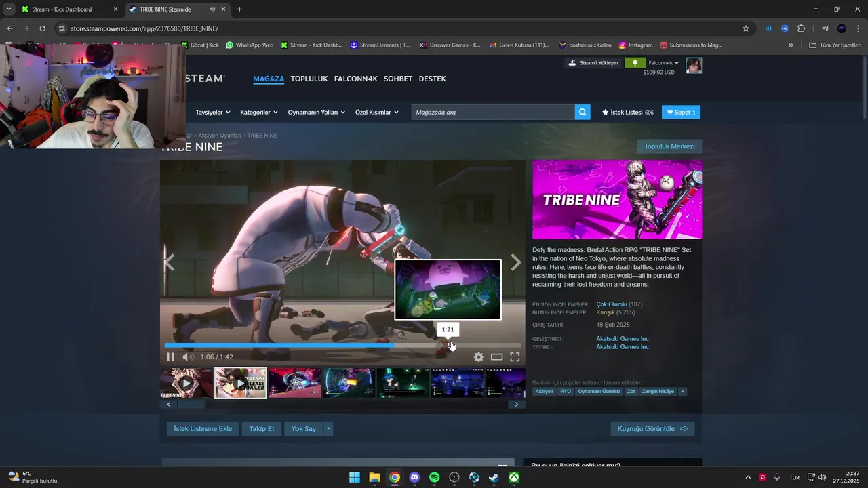868x488 pixels.
Task: Click the thumbnail strip scrollbar handle
Action: 191,405
